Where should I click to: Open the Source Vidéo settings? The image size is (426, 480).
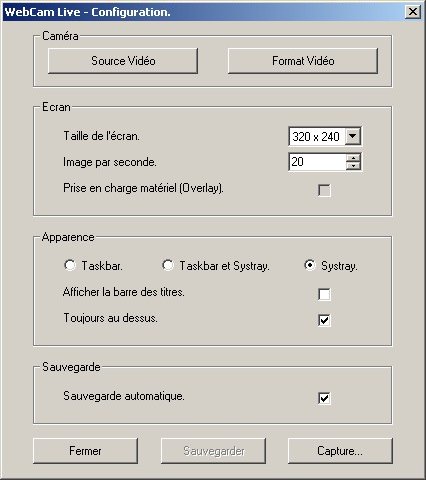(123, 61)
